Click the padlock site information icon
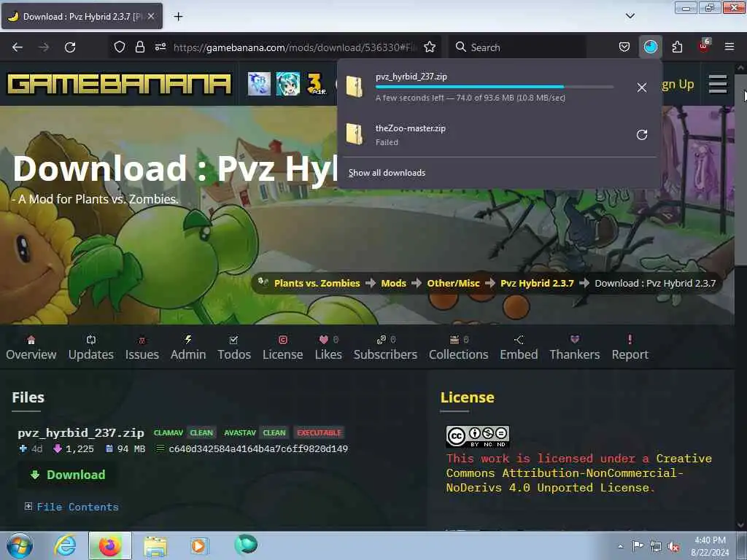 tap(139, 47)
